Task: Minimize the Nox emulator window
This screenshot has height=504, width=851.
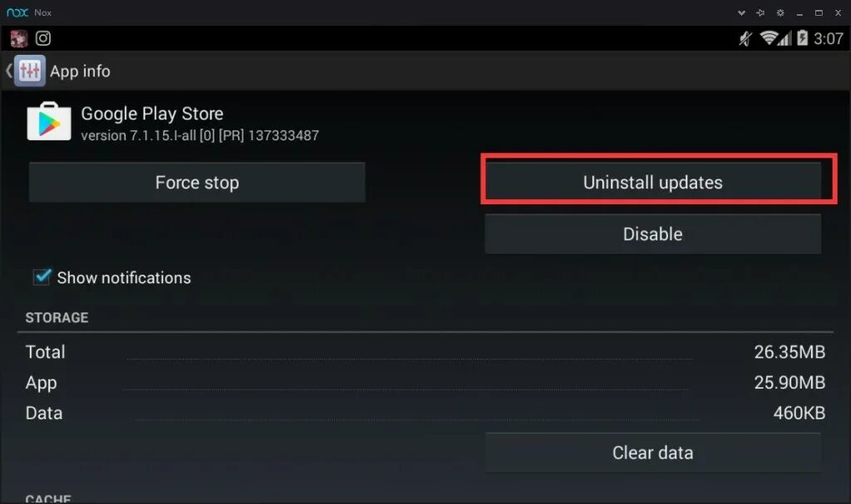Action: tap(799, 13)
